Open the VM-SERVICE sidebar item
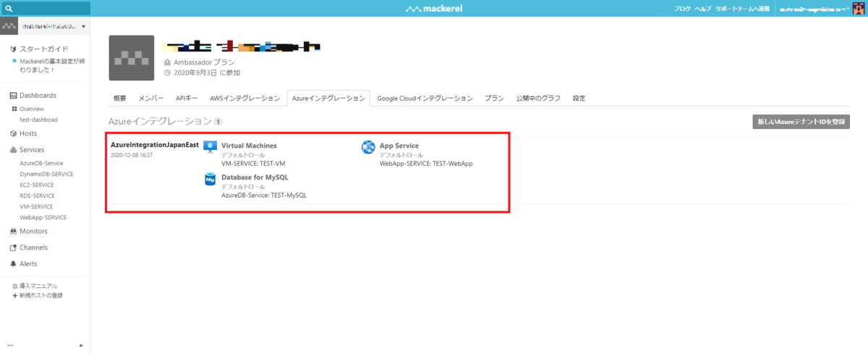This screenshot has width=868, height=354. (x=37, y=206)
